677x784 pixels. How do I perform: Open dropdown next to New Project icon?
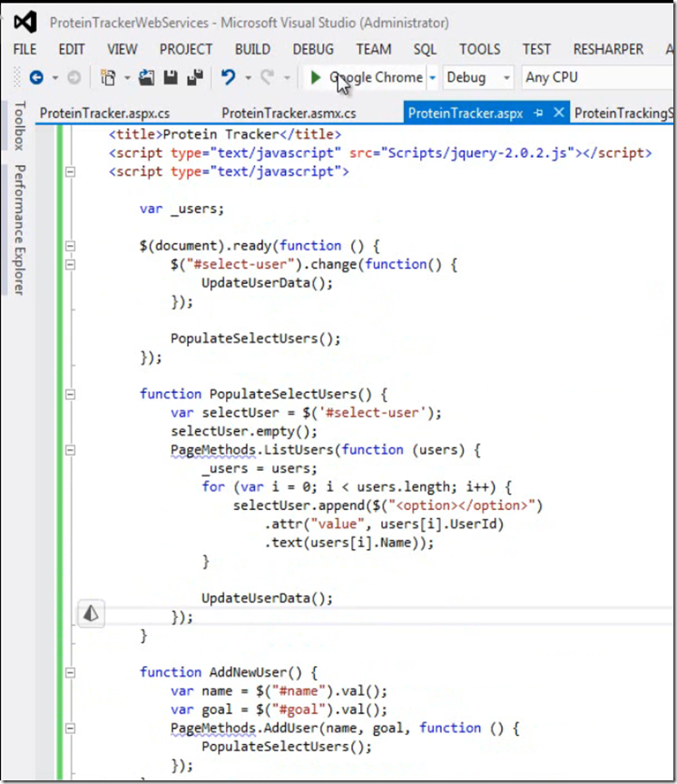(127, 77)
